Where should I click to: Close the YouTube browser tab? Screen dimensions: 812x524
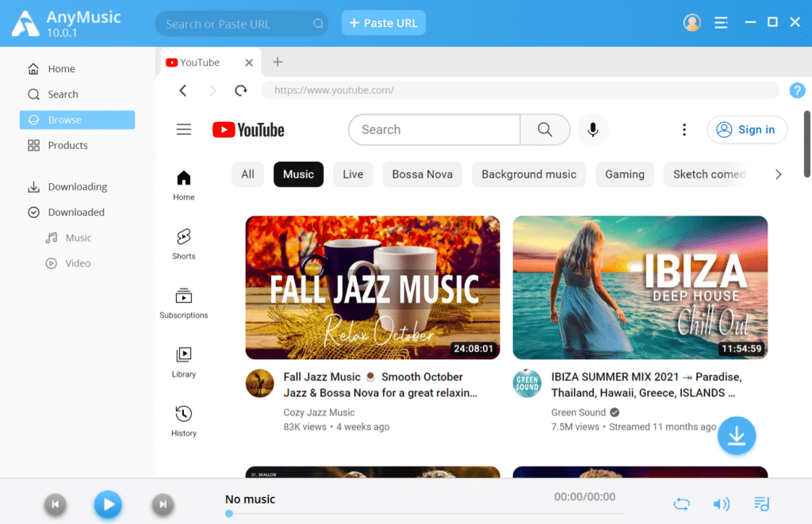(x=249, y=63)
